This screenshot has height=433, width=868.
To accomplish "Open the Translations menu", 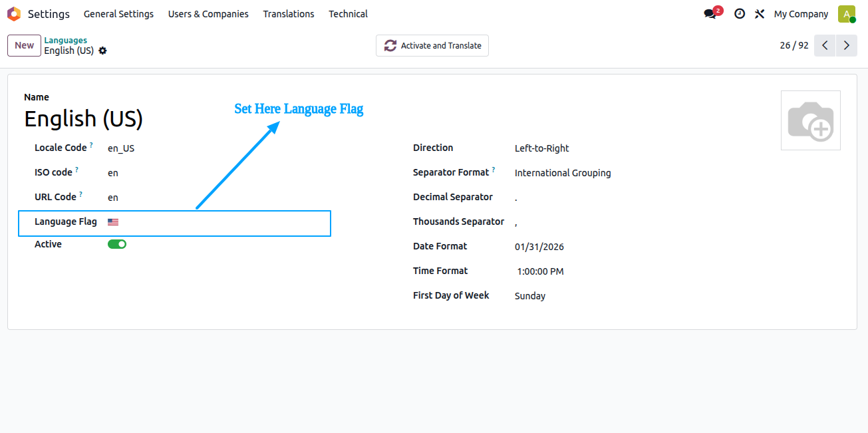I will [x=289, y=14].
